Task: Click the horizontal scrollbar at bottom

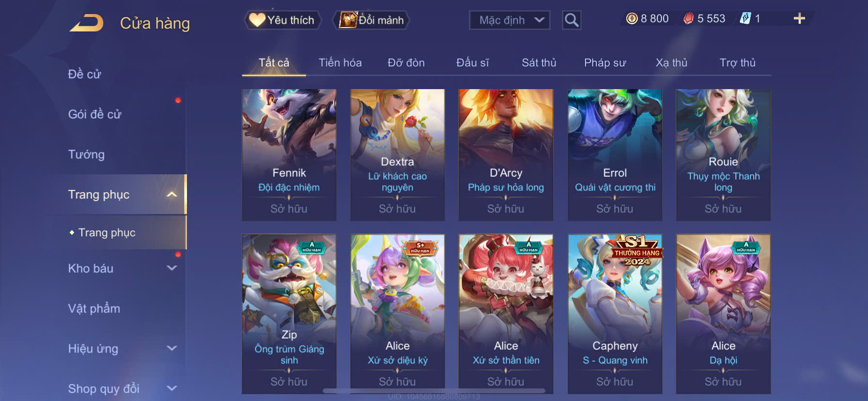Action: (434, 390)
